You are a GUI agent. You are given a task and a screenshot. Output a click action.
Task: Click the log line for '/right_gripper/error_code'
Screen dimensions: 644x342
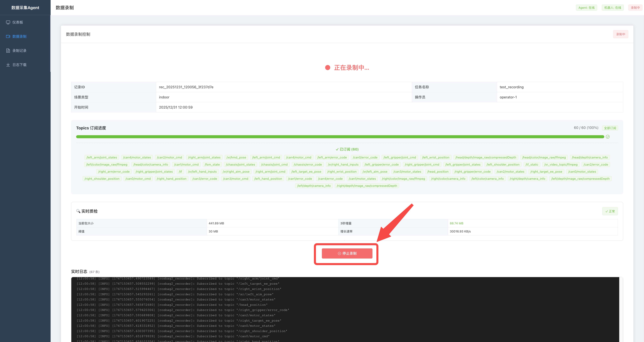(183, 310)
